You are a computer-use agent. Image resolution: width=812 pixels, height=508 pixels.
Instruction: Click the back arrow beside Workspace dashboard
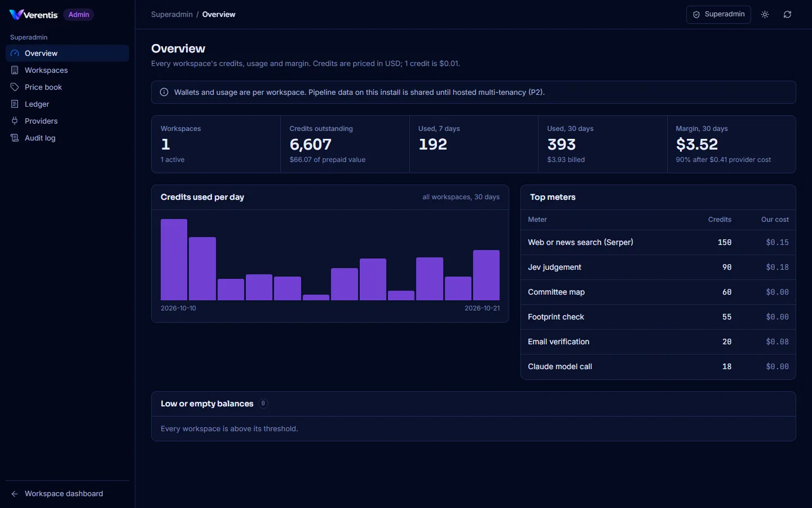[15, 493]
